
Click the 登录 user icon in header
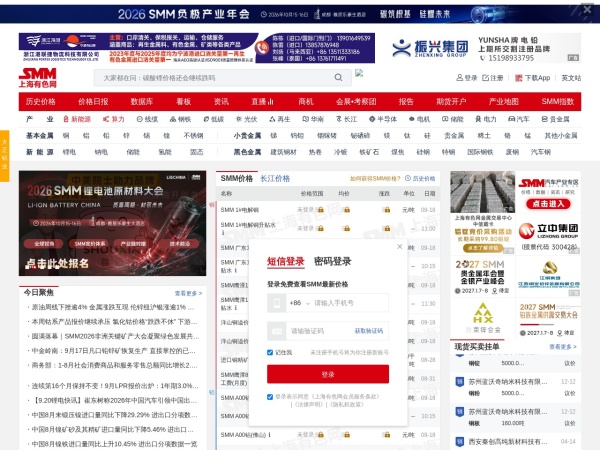coord(460,78)
